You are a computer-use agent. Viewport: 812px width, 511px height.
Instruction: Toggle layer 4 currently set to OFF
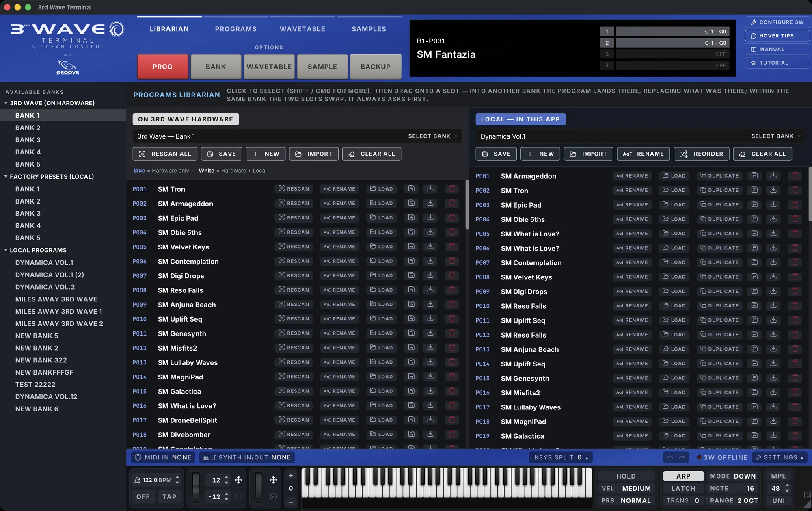tap(607, 65)
